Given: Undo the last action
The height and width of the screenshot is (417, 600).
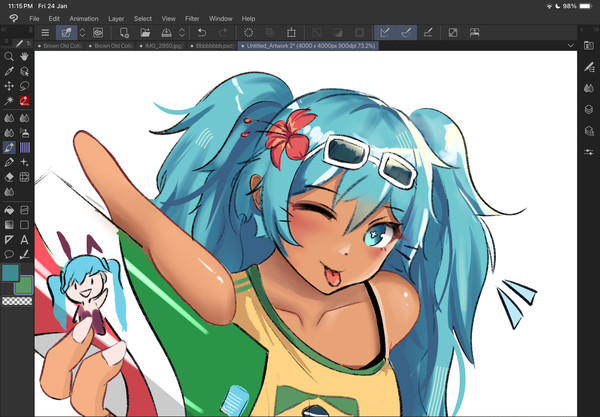Looking at the screenshot, I should (202, 33).
